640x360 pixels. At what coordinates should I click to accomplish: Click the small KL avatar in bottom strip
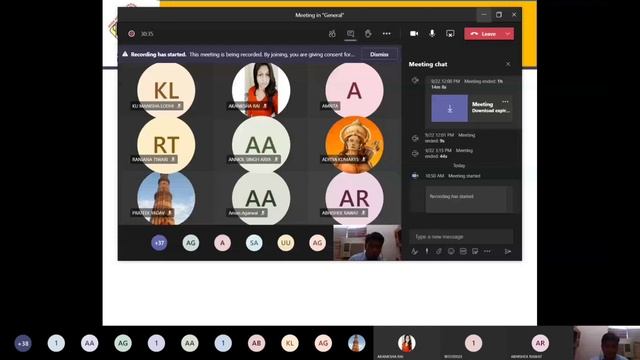click(x=290, y=343)
